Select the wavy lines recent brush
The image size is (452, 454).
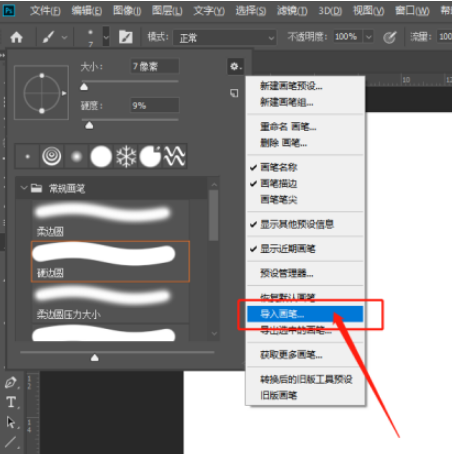point(174,156)
